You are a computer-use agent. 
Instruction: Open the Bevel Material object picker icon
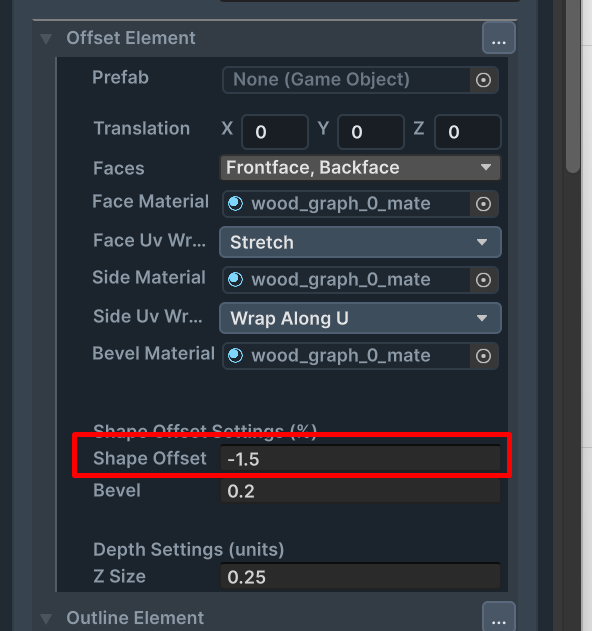click(x=483, y=356)
